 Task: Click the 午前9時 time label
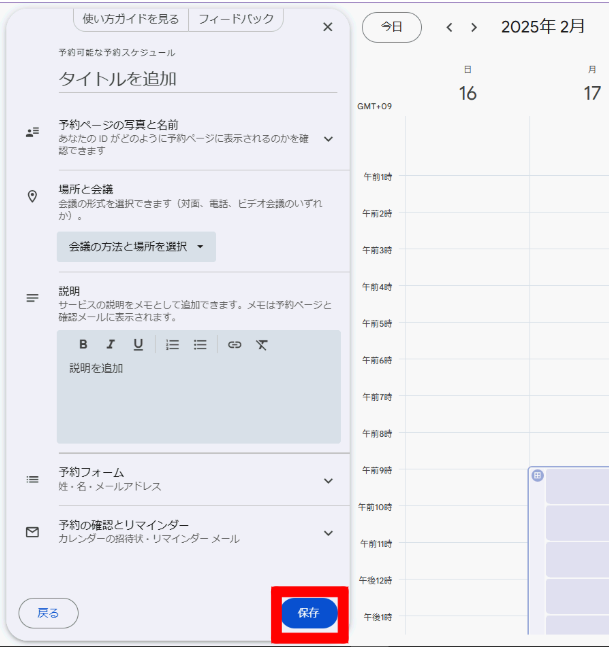click(x=377, y=470)
